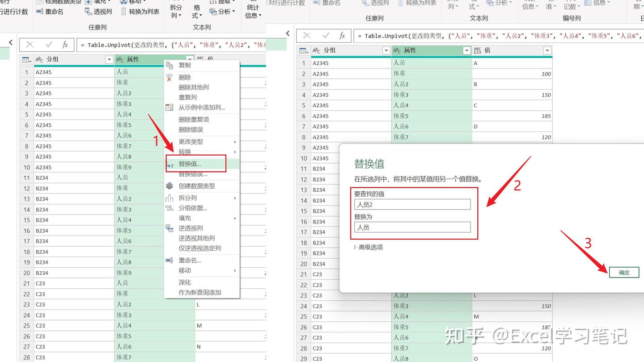
Task: Choose 作为新查询添加 from the context menu
Action: (200, 292)
